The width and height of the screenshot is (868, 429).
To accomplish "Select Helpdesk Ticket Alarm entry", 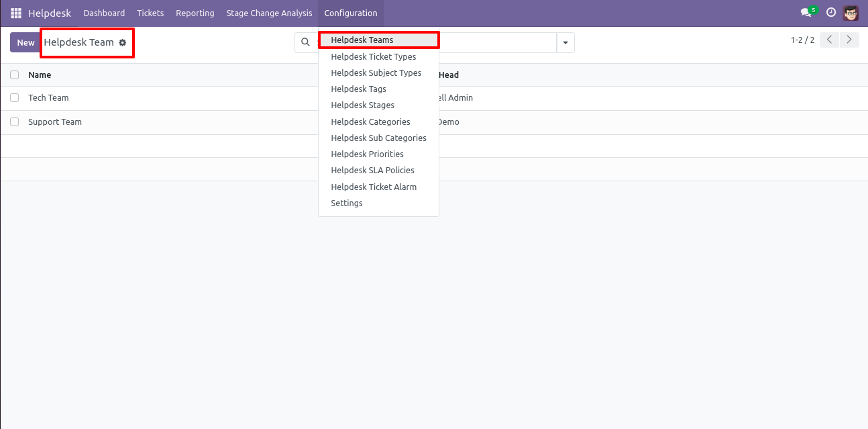I will [x=378, y=187].
